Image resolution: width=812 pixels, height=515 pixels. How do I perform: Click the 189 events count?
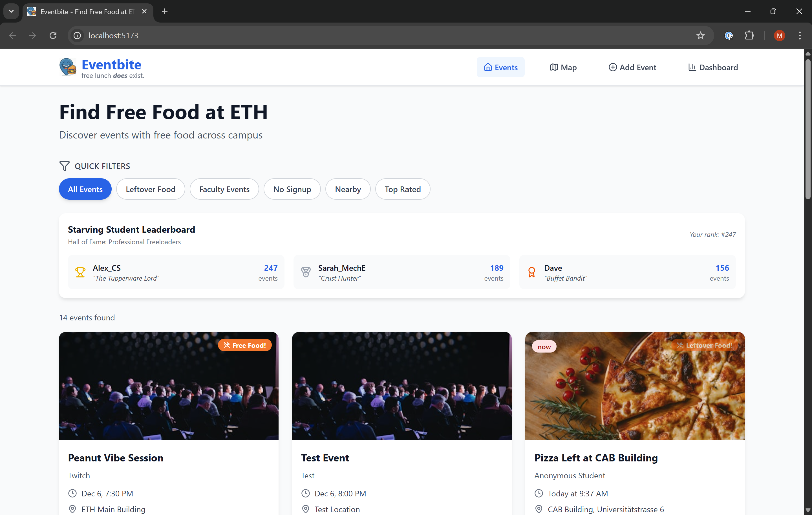pyautogui.click(x=497, y=268)
